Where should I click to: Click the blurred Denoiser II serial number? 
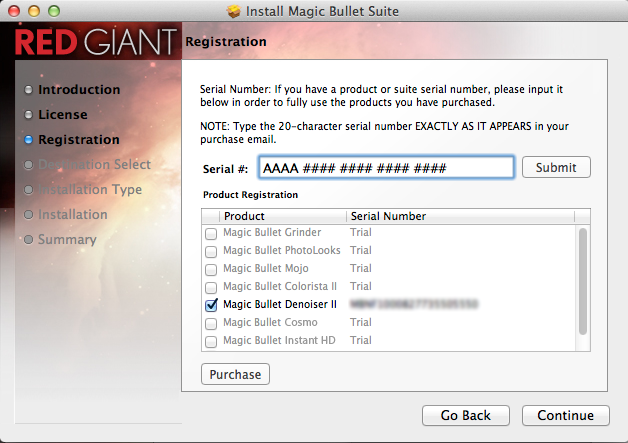coord(414,304)
